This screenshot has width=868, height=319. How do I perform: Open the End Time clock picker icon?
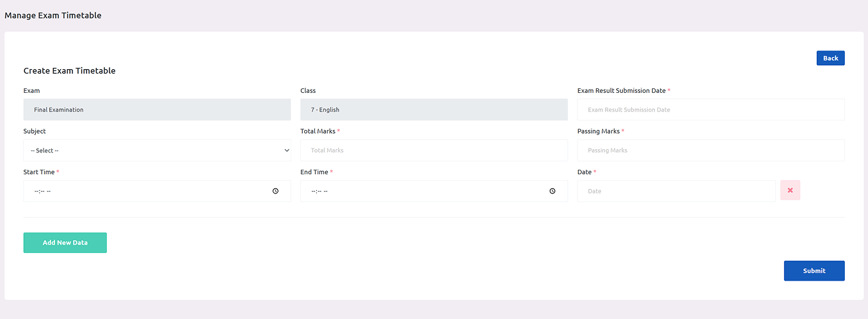pyautogui.click(x=552, y=191)
